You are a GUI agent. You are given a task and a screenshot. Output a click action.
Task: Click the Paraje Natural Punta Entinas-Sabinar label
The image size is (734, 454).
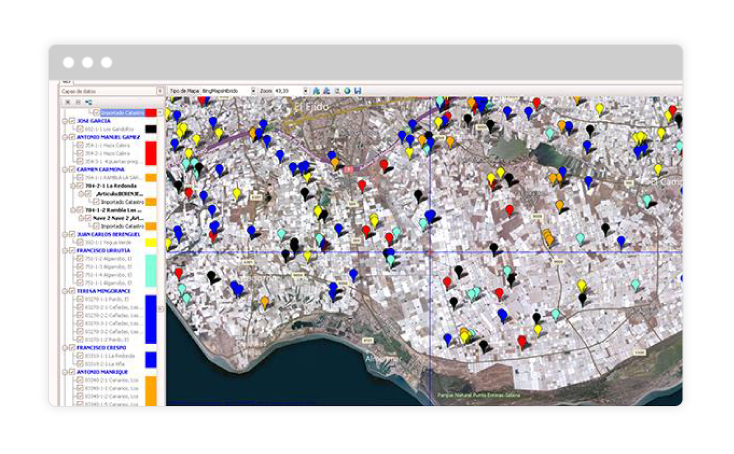point(478,395)
